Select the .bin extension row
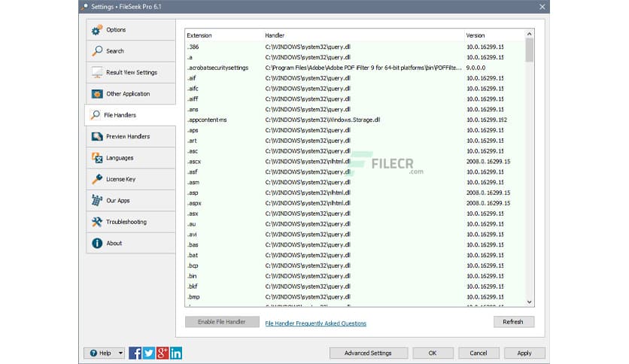629x364 pixels. 355,276
